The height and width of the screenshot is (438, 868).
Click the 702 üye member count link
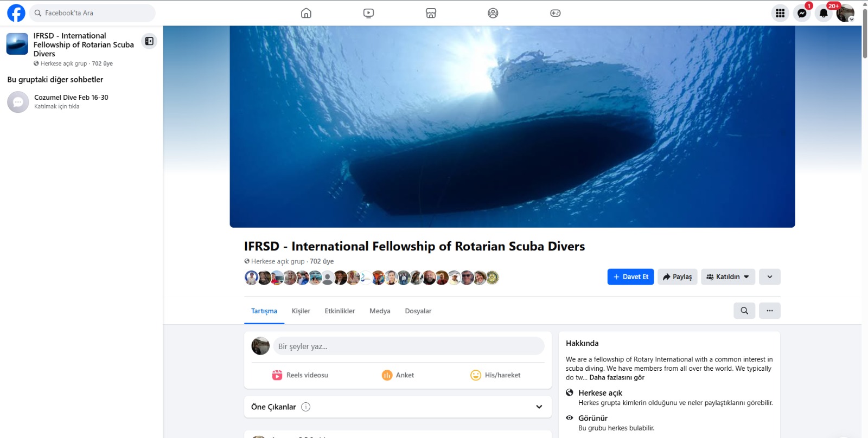322,261
